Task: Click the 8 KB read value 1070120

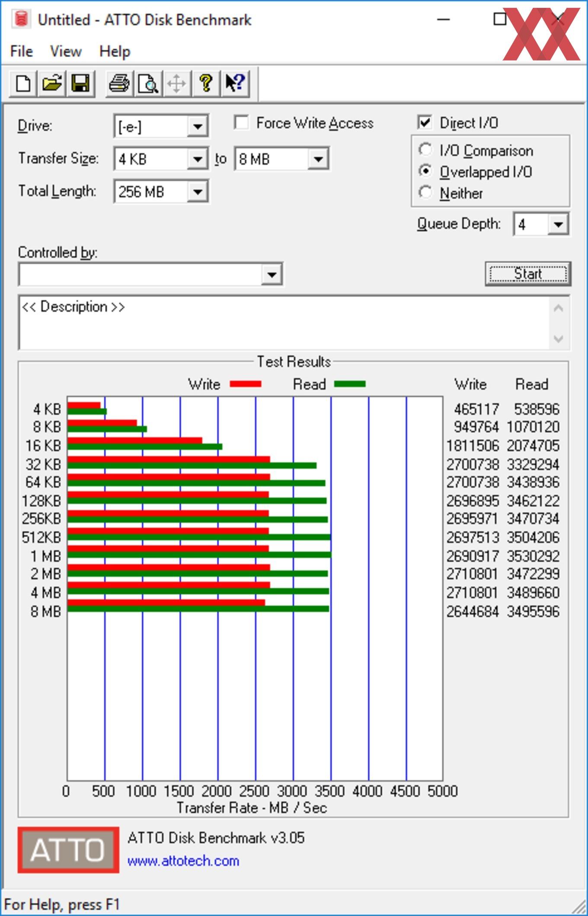Action: point(533,427)
